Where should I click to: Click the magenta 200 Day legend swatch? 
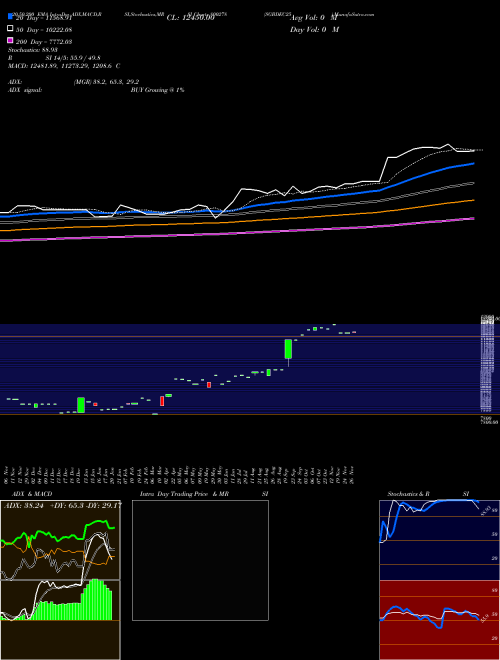[x=10, y=40]
